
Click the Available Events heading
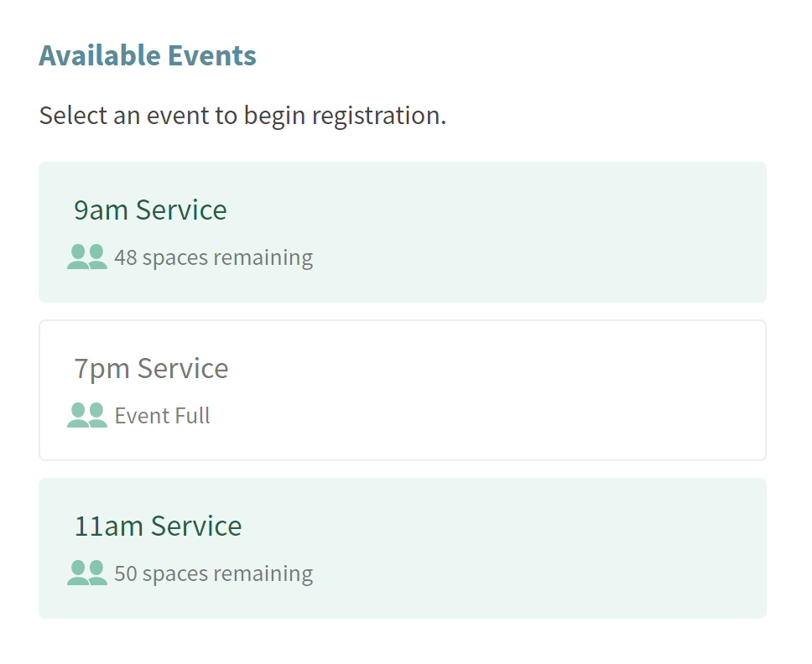click(147, 55)
